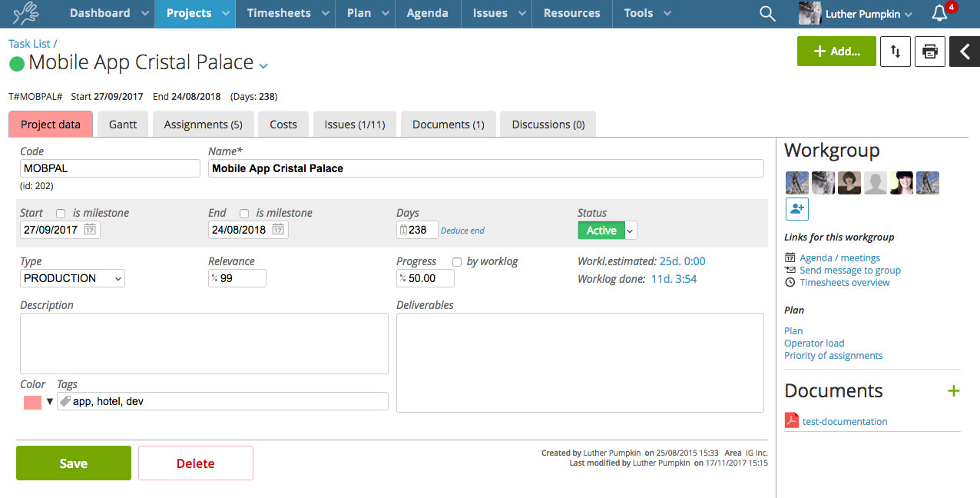The height and width of the screenshot is (498, 980).
Task: Open the notifications bell
Action: coord(939,13)
